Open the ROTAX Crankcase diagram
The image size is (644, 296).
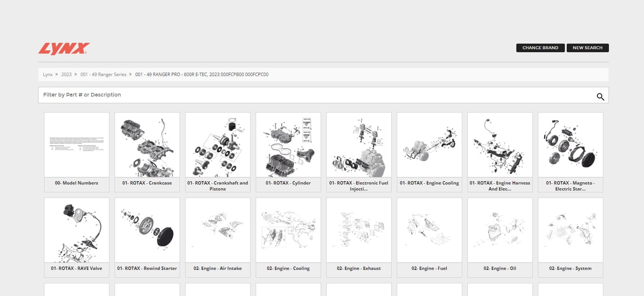(147, 145)
